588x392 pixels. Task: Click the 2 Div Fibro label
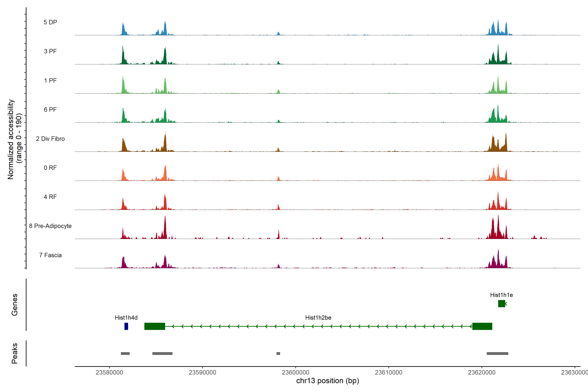(50, 139)
